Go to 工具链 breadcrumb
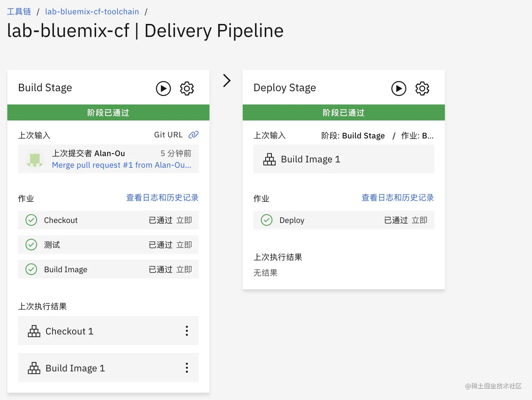532x400 pixels. [19, 12]
